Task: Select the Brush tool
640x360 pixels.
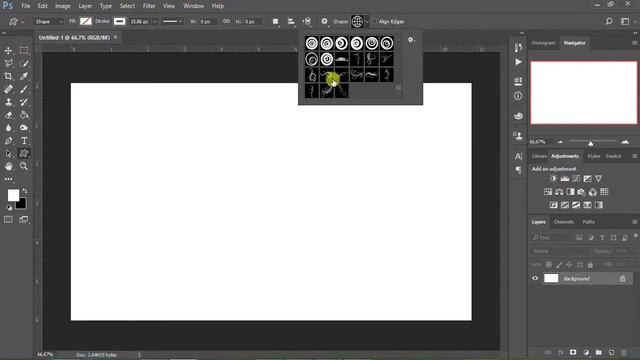Action: tap(24, 89)
